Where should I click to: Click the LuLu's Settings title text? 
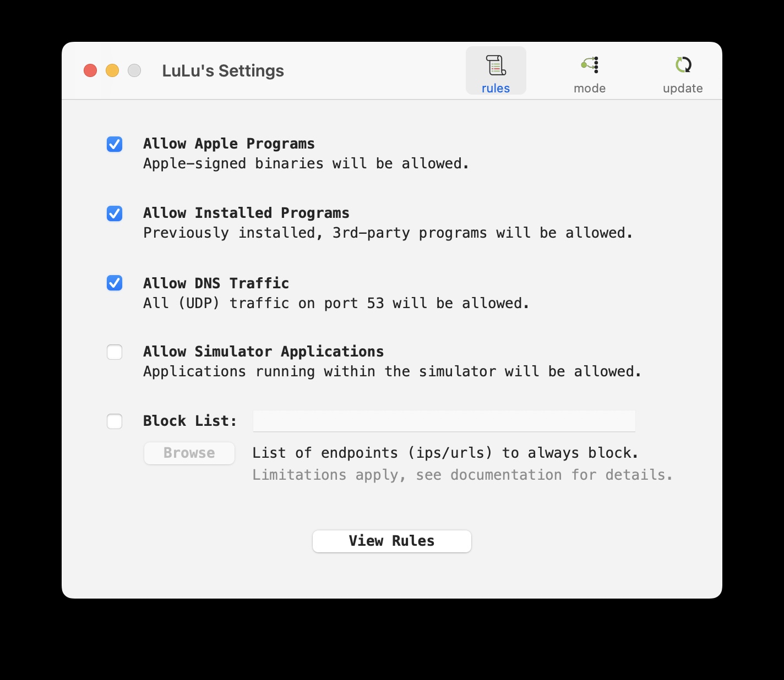pos(223,70)
